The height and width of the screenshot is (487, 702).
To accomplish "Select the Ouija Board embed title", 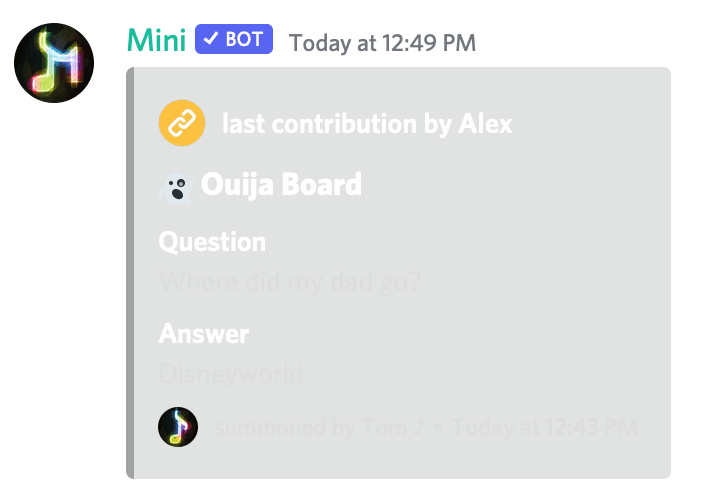I will click(281, 184).
